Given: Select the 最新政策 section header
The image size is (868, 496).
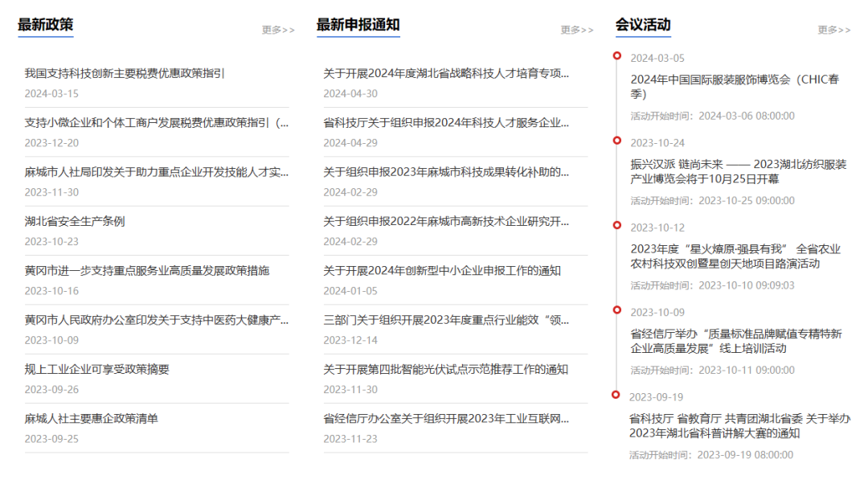Looking at the screenshot, I should (44, 23).
